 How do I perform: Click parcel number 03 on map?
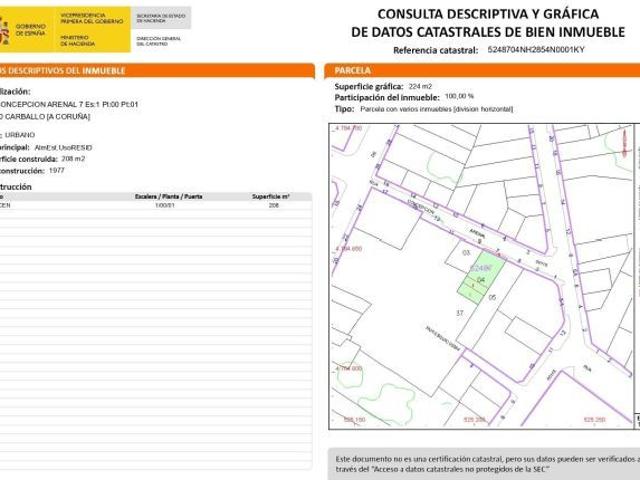[x=466, y=252]
